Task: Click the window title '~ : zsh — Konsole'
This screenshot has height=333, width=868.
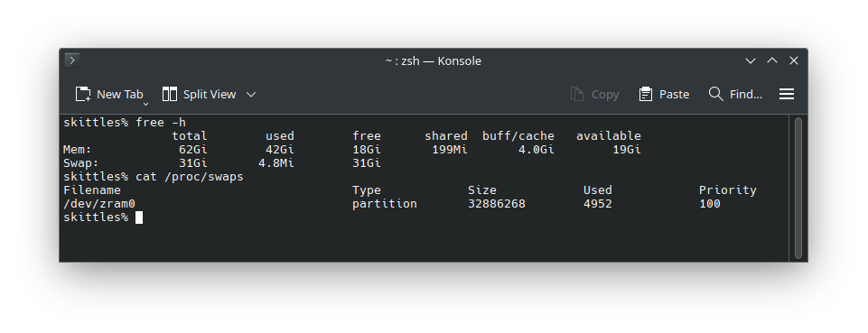Action: (434, 60)
